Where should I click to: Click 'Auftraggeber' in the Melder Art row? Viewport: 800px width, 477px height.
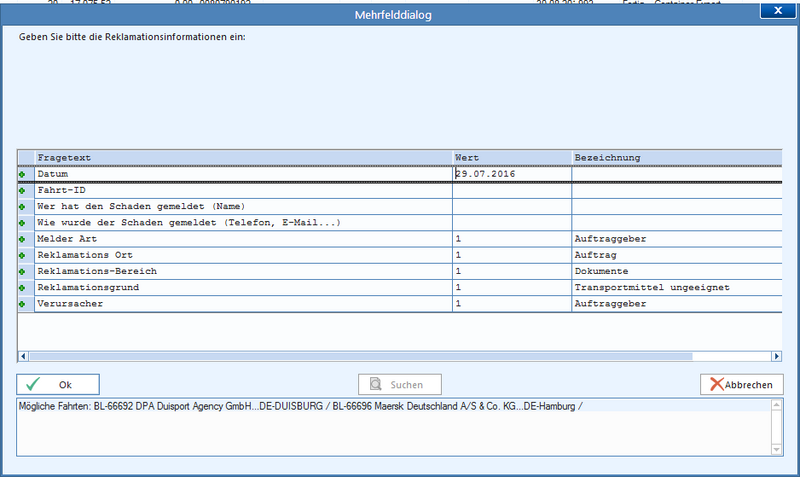click(x=610, y=239)
